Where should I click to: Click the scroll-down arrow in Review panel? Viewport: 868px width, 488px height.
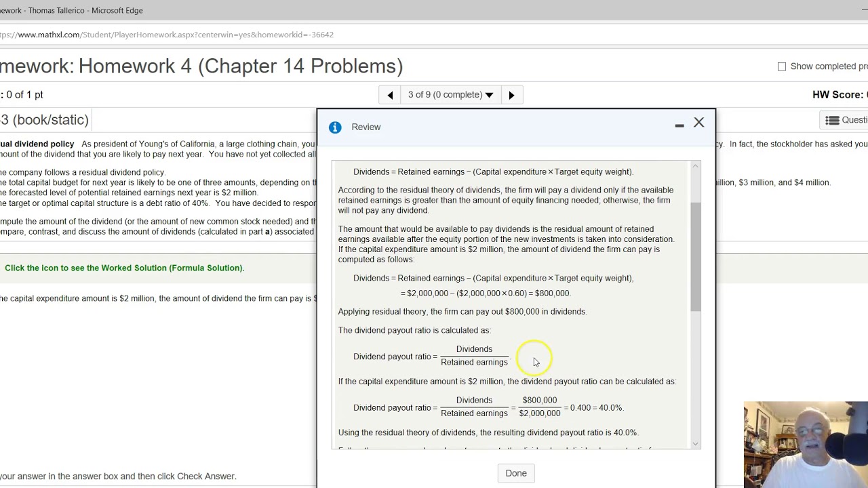click(695, 444)
